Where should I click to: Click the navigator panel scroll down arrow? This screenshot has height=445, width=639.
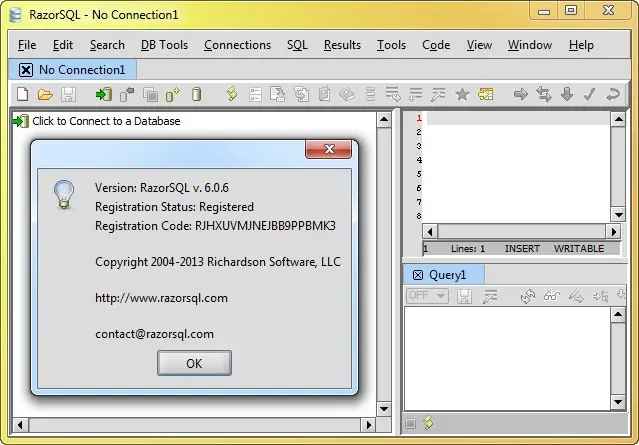point(384,408)
